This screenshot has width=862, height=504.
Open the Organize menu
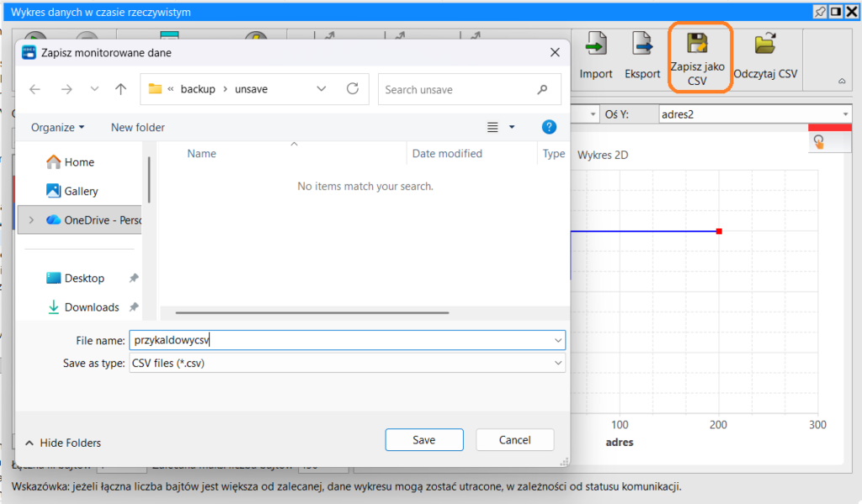(x=58, y=128)
